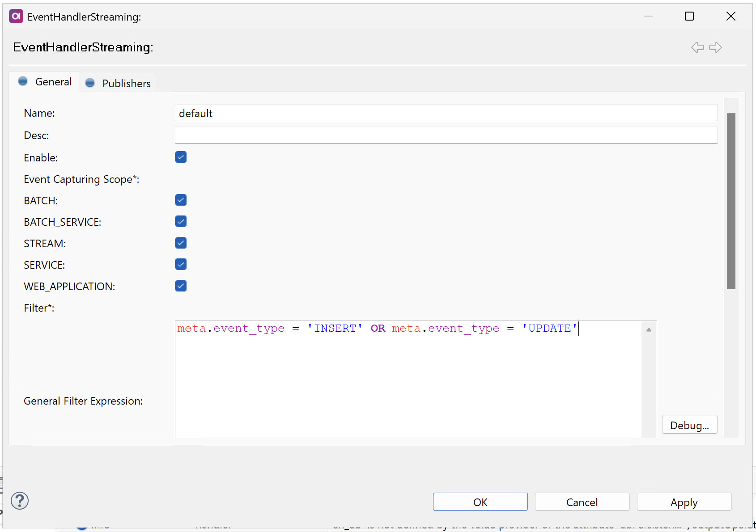The width and height of the screenshot is (756, 532).
Task: Open help via the question mark icon
Action: [20, 501]
